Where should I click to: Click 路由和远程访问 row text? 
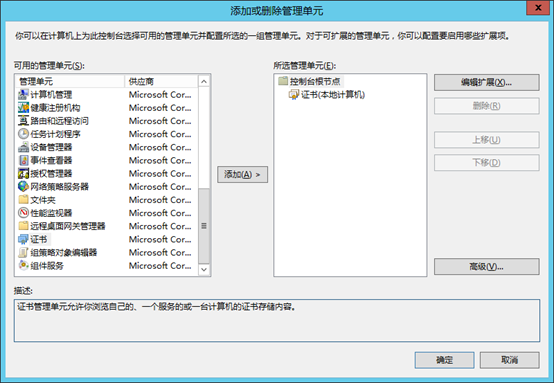point(59,121)
